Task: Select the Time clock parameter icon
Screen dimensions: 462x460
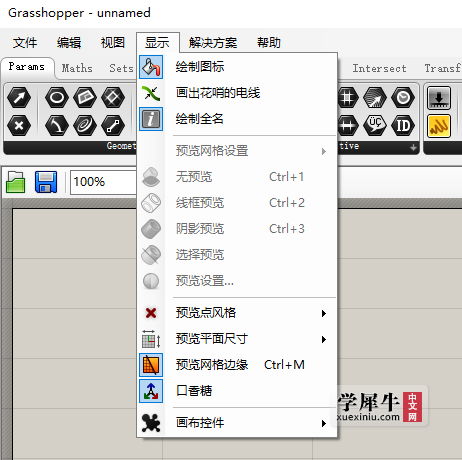Action: [403, 98]
